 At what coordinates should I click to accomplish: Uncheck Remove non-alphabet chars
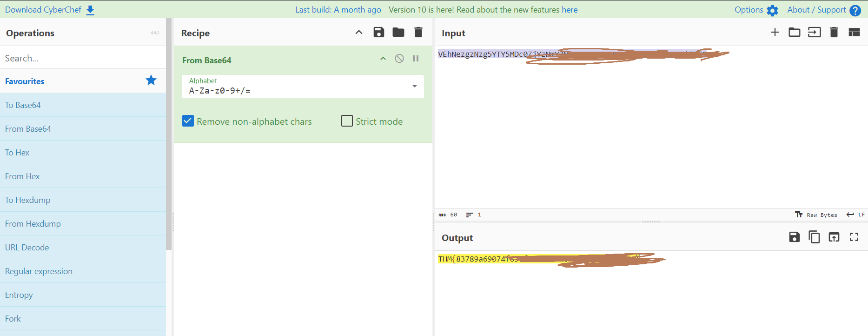coord(188,121)
